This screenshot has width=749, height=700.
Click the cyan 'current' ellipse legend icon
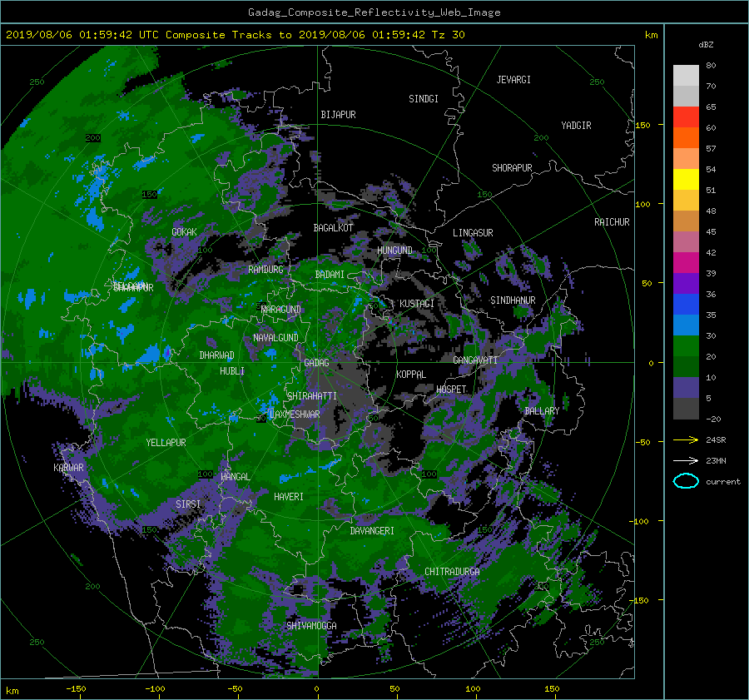686,481
